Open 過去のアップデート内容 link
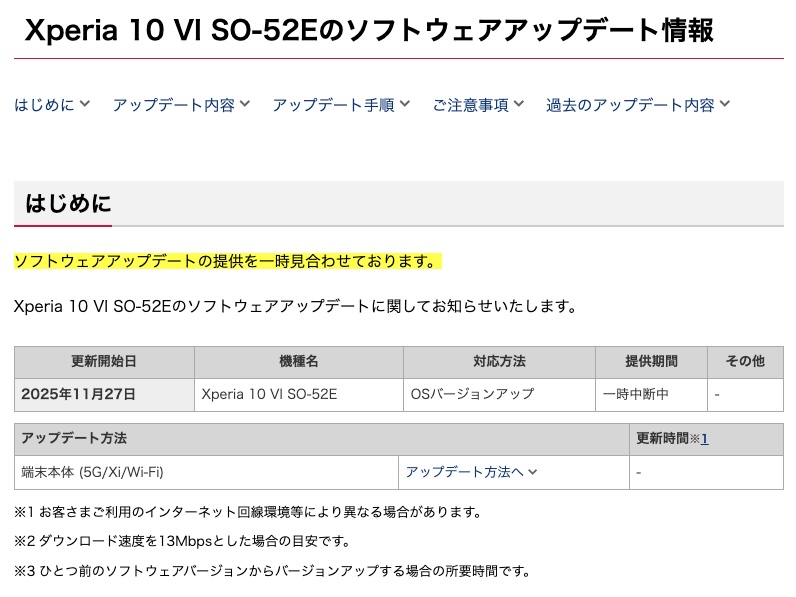The width and height of the screenshot is (796, 597). [x=630, y=104]
